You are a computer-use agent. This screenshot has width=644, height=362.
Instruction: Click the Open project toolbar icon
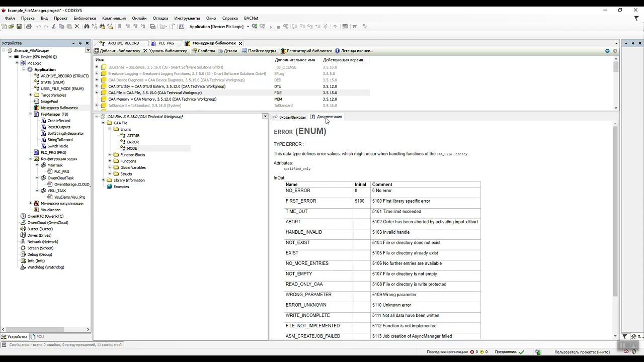point(11,27)
